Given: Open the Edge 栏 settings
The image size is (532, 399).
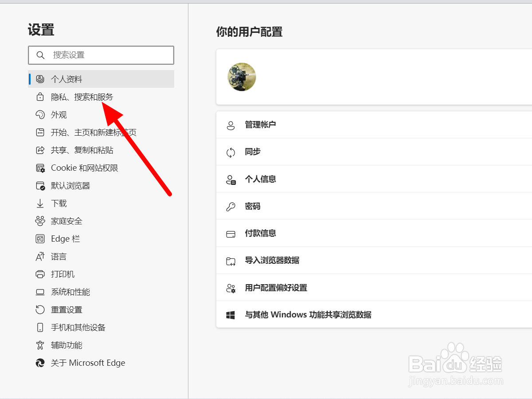Looking at the screenshot, I should point(101,239).
